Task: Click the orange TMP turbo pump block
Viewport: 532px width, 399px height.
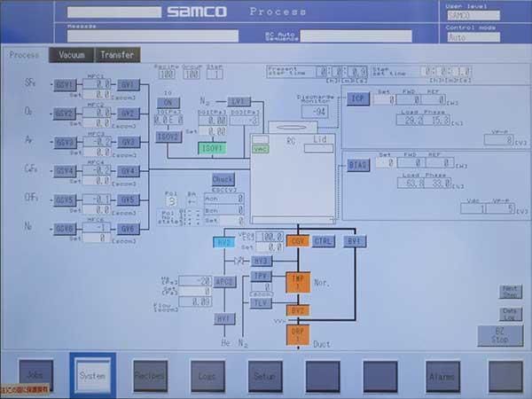Action: 298,281
